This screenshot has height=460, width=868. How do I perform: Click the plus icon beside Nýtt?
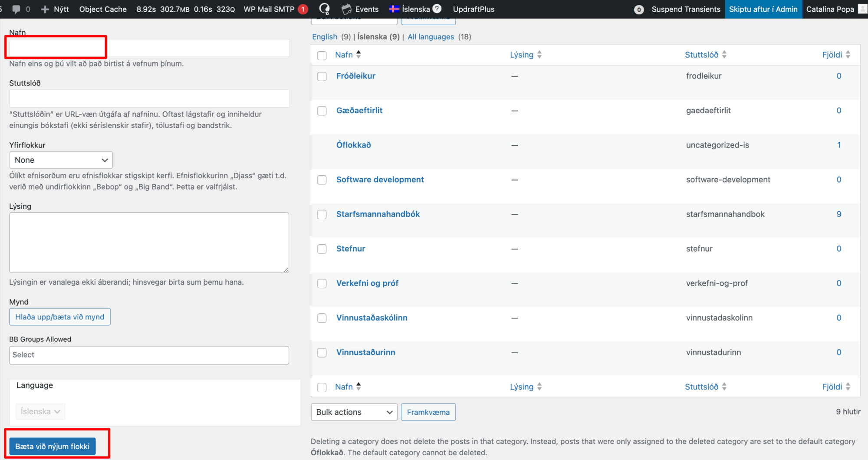[45, 9]
